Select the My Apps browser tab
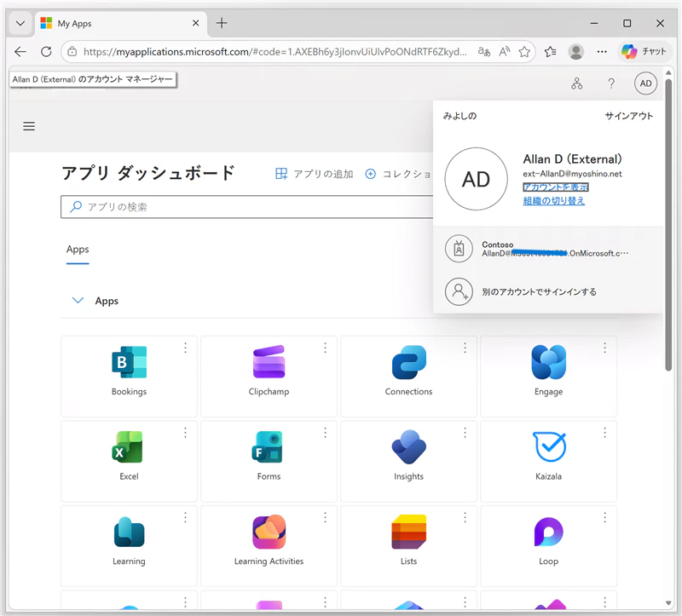Viewport: 682px width, 616px height. coord(119,24)
